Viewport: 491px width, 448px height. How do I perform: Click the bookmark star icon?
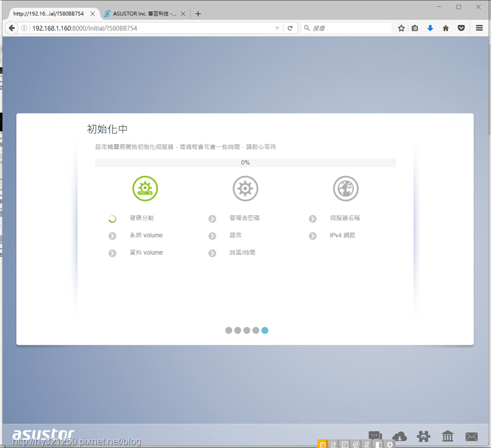(x=401, y=28)
